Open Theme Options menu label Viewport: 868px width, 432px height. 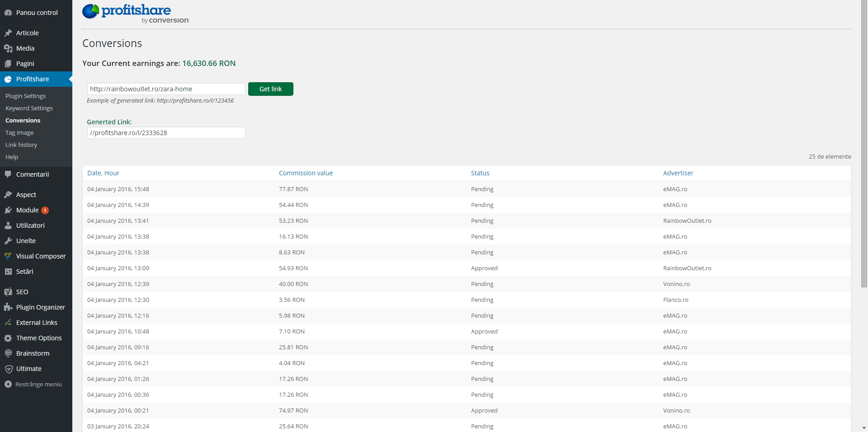pos(39,338)
